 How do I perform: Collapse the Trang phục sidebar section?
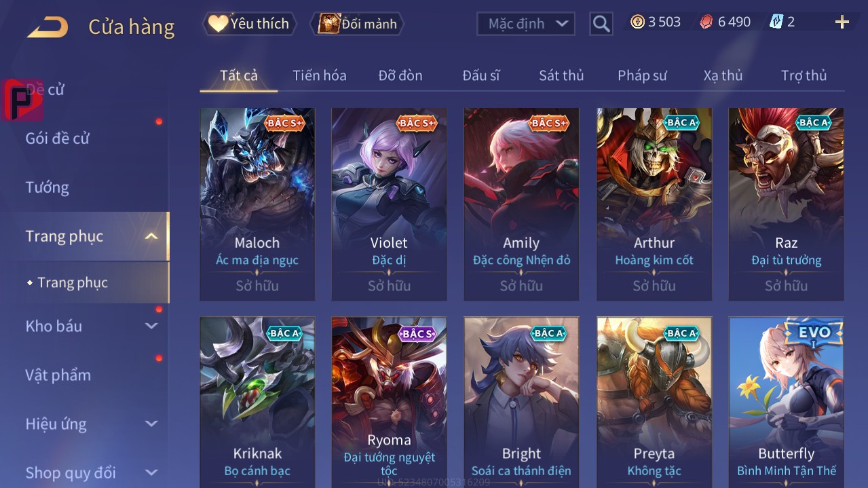click(151, 236)
